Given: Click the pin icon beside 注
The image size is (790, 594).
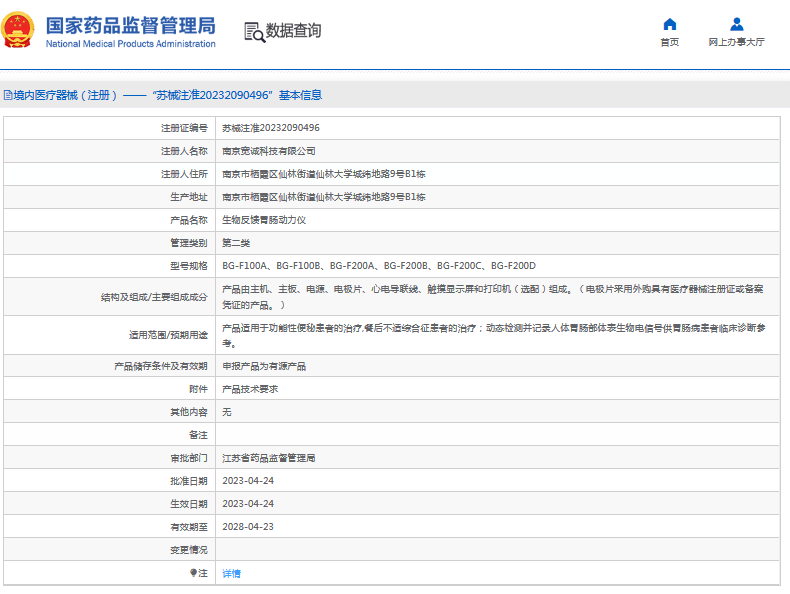Looking at the screenshot, I should pos(193,573).
